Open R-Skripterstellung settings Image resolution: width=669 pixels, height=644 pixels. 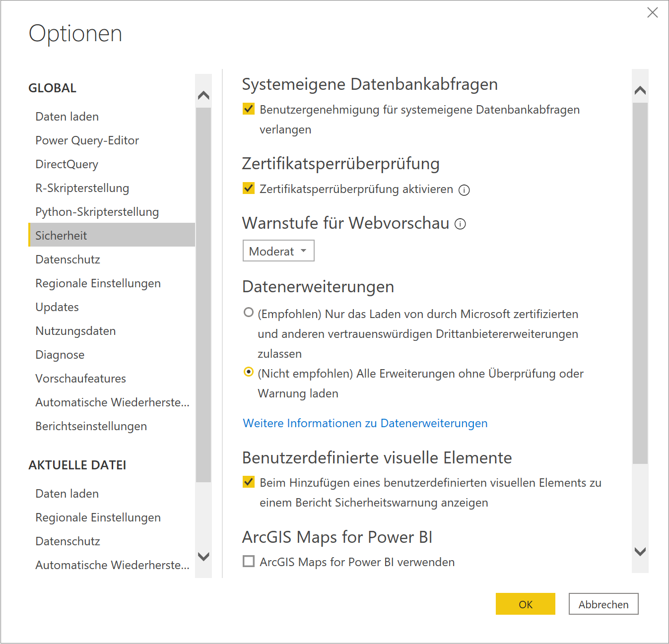(112, 188)
